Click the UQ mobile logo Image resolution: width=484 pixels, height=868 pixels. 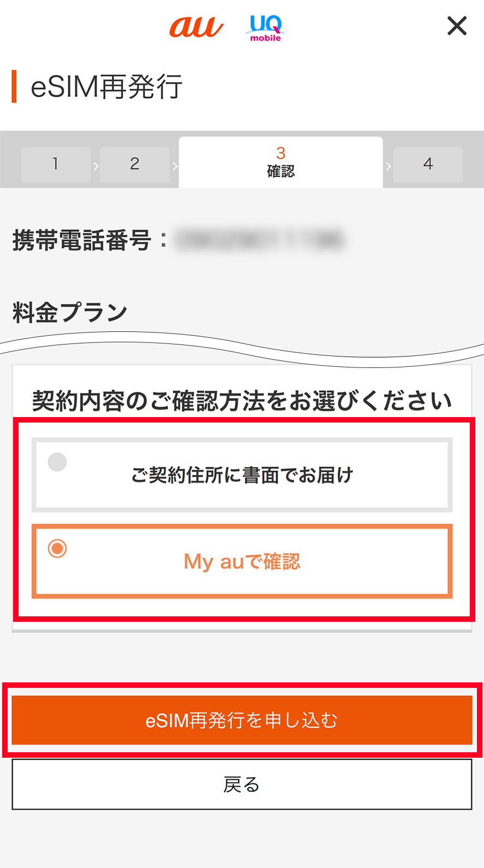(265, 28)
